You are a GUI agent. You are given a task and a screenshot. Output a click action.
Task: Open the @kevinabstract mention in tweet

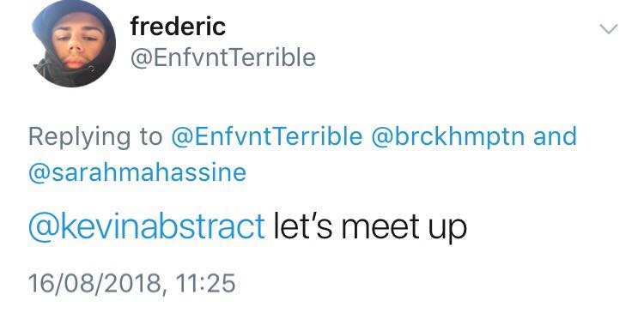pyautogui.click(x=147, y=226)
